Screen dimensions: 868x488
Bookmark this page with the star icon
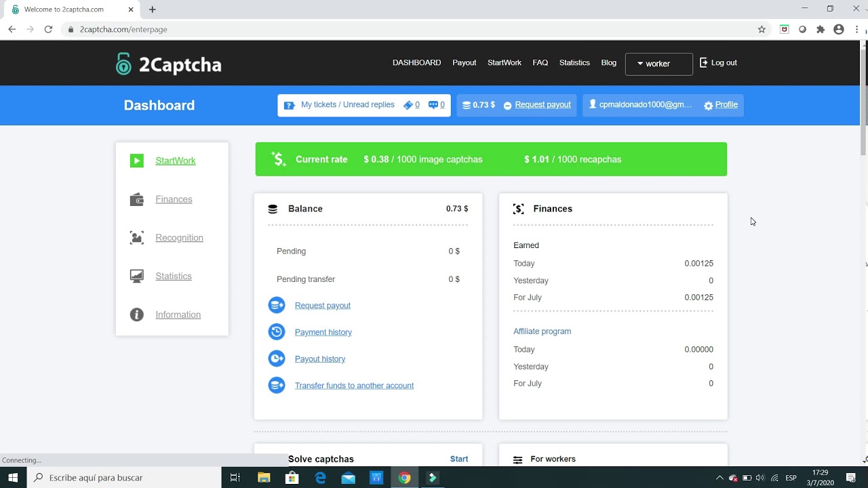(762, 29)
